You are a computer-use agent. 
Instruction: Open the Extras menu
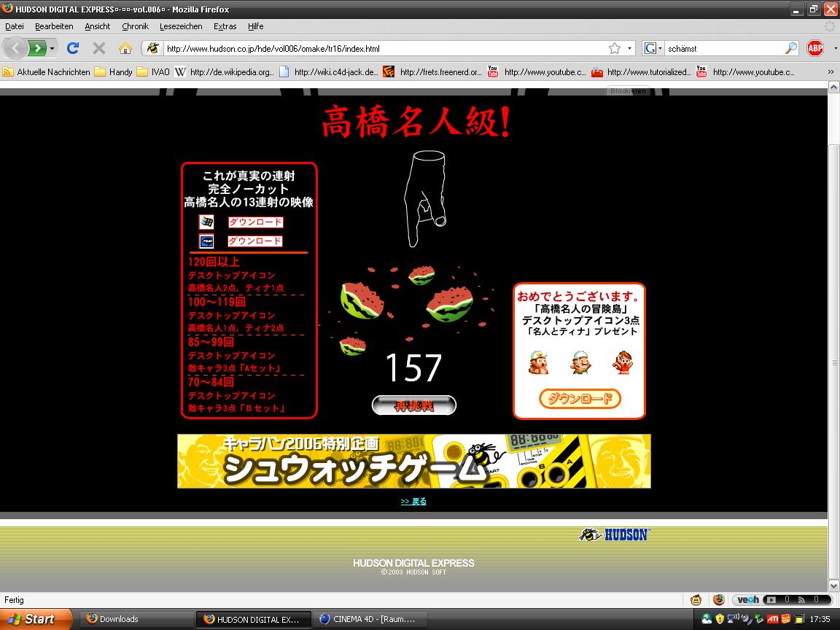coord(225,26)
